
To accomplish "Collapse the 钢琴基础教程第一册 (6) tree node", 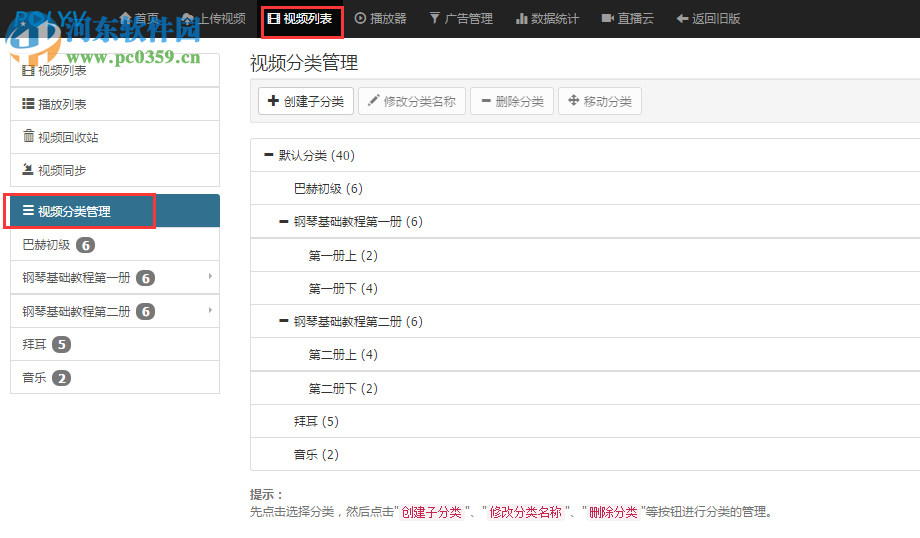I will tap(283, 221).
